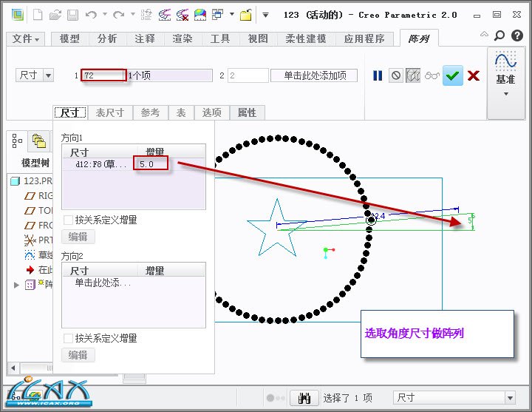
Task: Switch to the 工具 ribbon tab
Action: [x=220, y=38]
